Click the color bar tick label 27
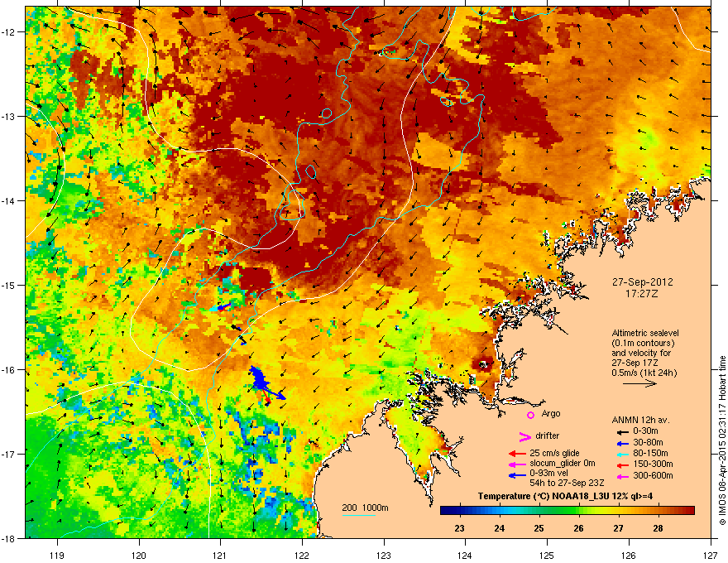Viewport: 728px width, 563px height. (x=618, y=528)
